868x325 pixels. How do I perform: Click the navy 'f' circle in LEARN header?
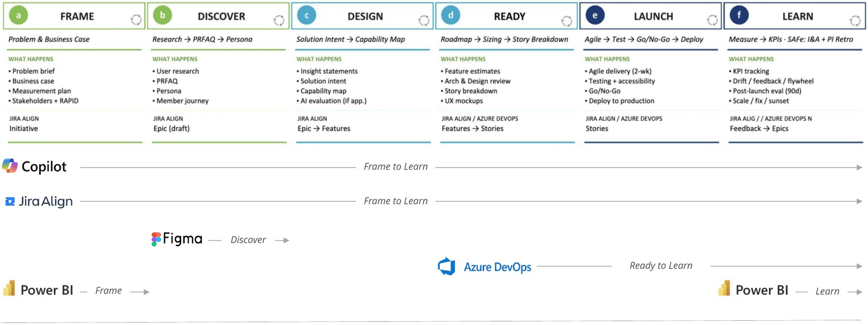[739, 15]
